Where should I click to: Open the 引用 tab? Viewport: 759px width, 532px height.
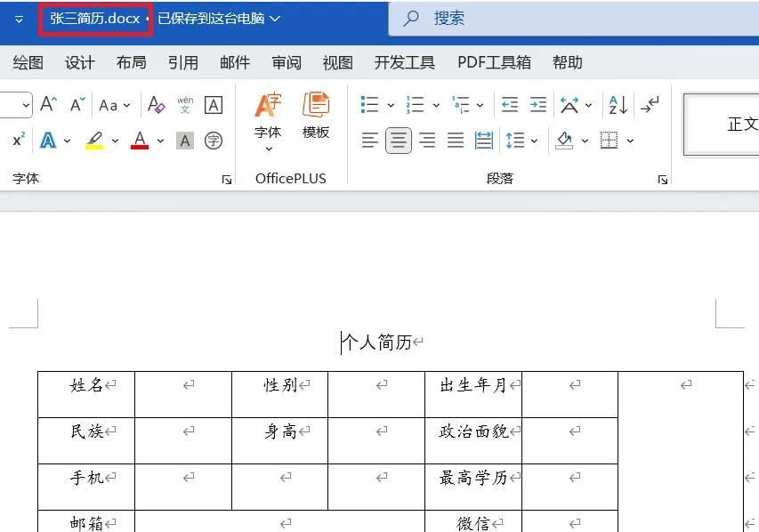point(183,62)
